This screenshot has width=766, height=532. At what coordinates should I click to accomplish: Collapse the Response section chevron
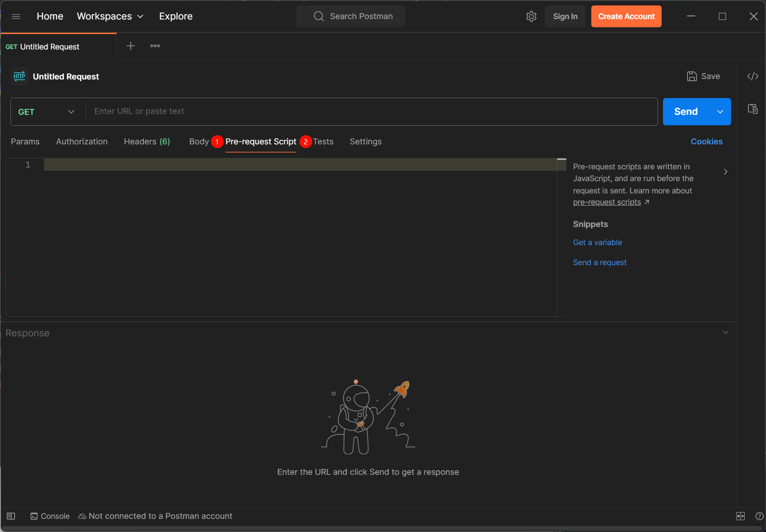coord(726,332)
